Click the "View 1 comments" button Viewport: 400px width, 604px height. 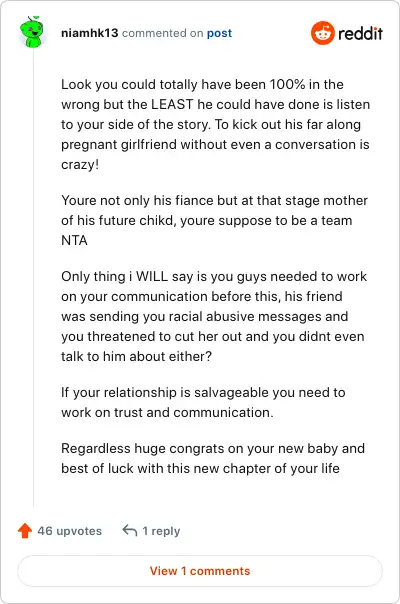click(x=200, y=571)
